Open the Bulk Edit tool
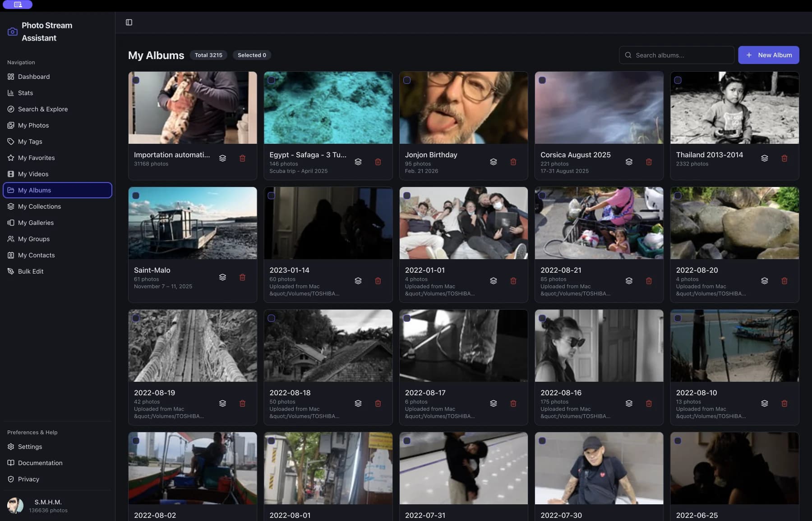This screenshot has width=812, height=521. pyautogui.click(x=30, y=271)
